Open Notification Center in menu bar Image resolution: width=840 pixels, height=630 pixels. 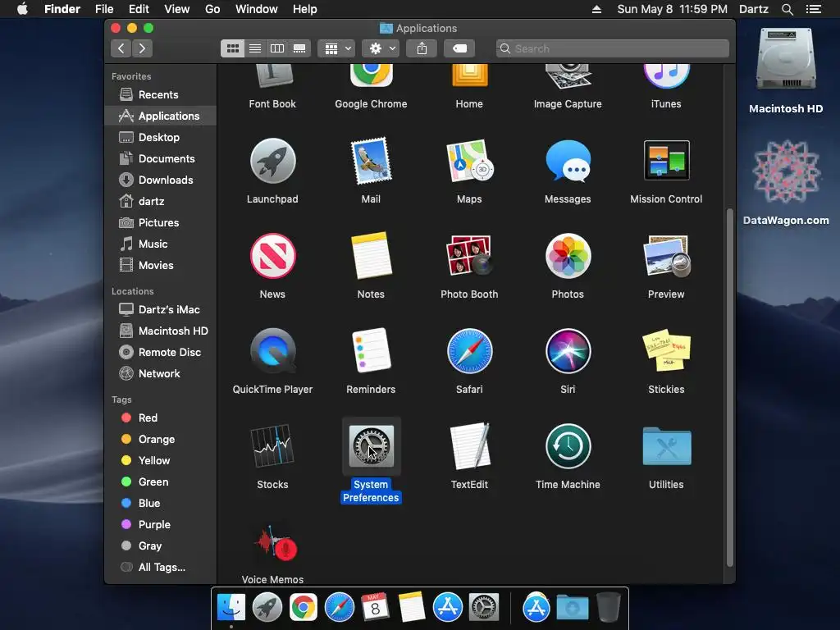(814, 9)
